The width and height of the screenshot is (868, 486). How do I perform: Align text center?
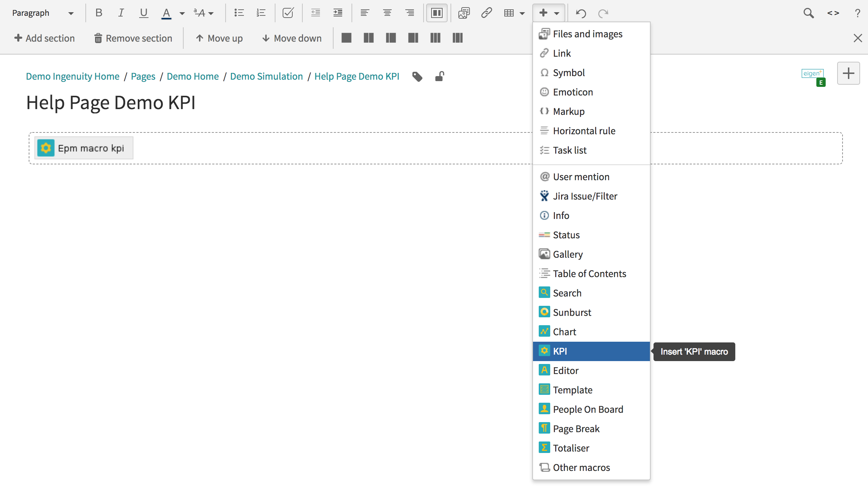click(x=387, y=13)
